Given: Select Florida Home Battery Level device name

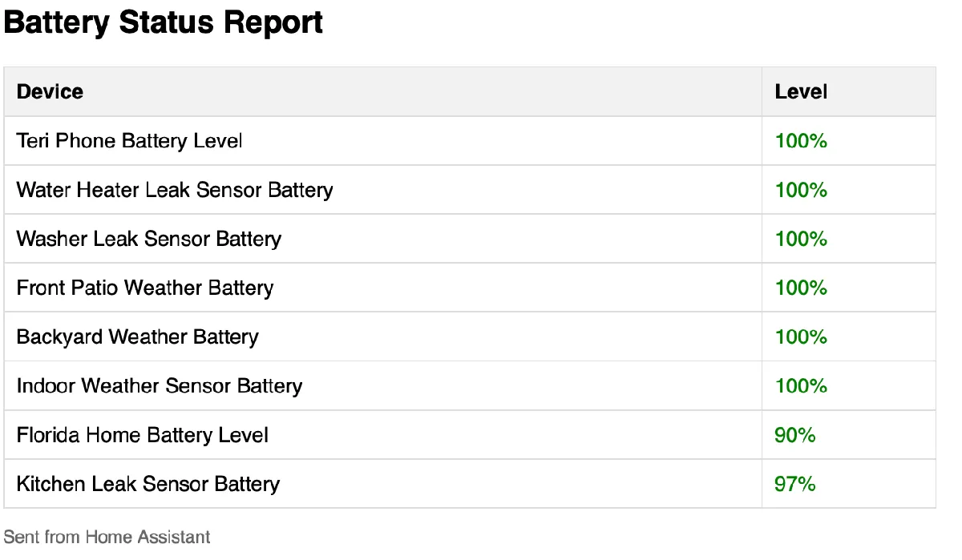Looking at the screenshot, I should [x=143, y=435].
